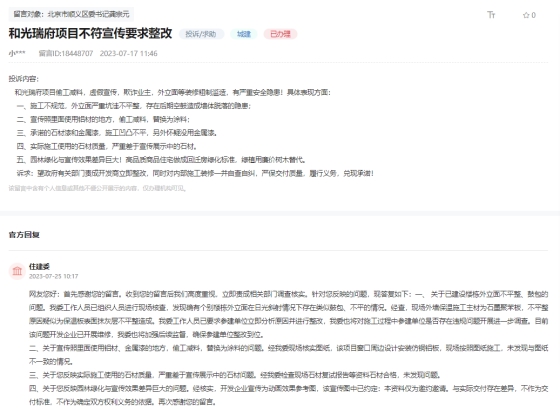Click the responder name 住建委
This screenshot has height=410, width=560.
pos(39,266)
